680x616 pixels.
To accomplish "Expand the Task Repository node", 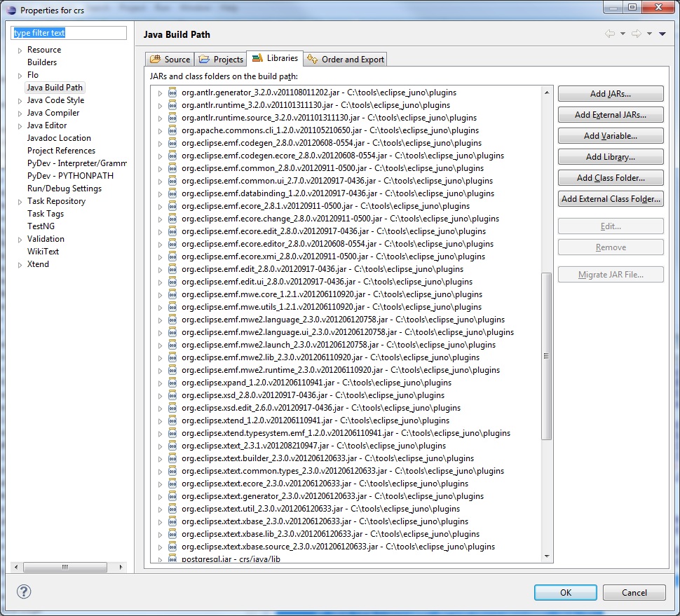I will pos(20,202).
